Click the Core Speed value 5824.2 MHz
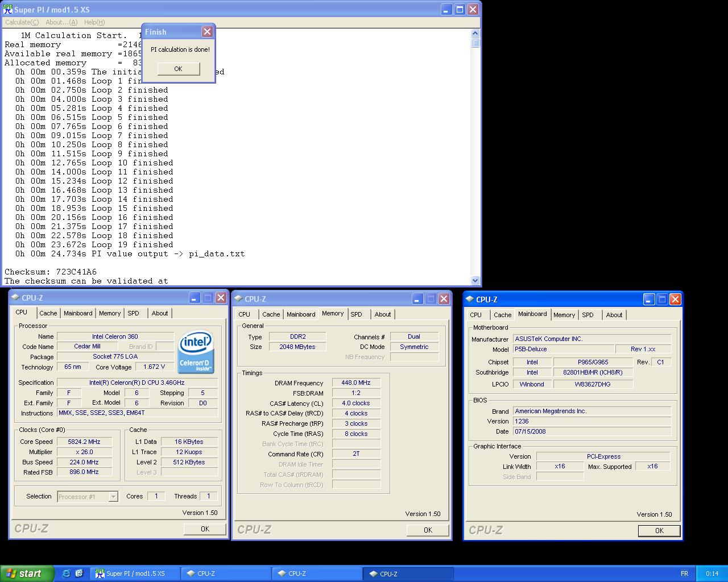728x582 pixels. (84, 442)
